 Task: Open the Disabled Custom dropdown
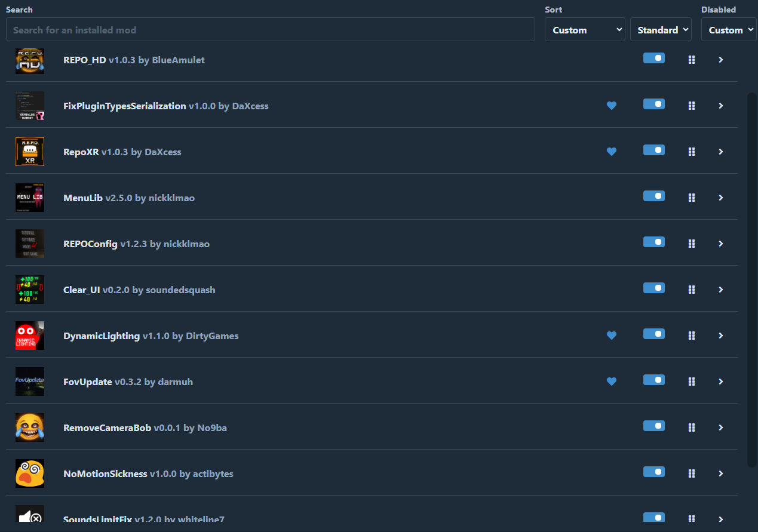click(729, 29)
